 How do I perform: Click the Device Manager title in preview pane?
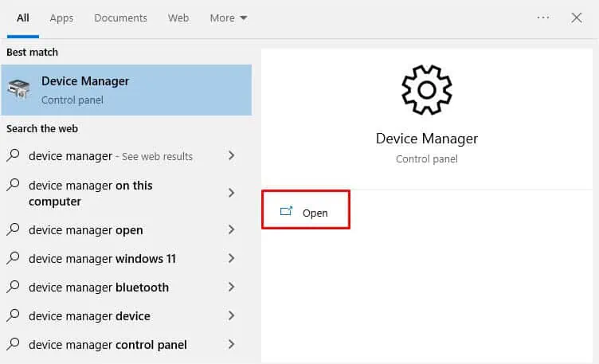pos(427,139)
